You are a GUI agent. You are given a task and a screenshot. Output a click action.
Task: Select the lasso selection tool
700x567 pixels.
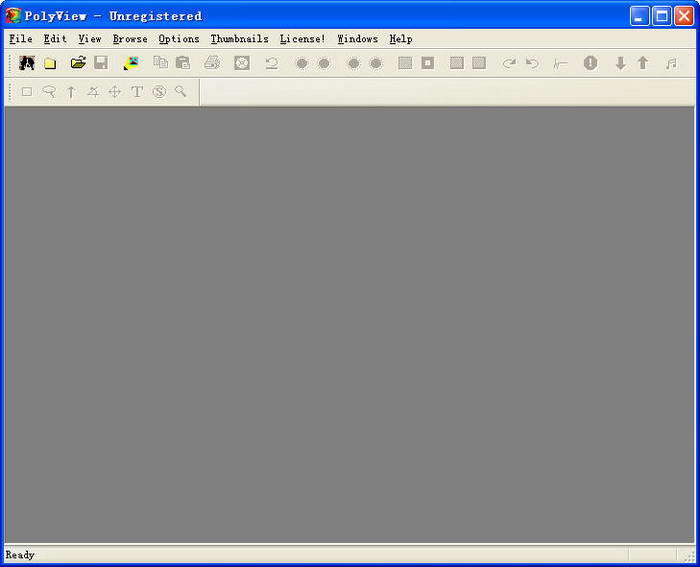pyautogui.click(x=49, y=92)
